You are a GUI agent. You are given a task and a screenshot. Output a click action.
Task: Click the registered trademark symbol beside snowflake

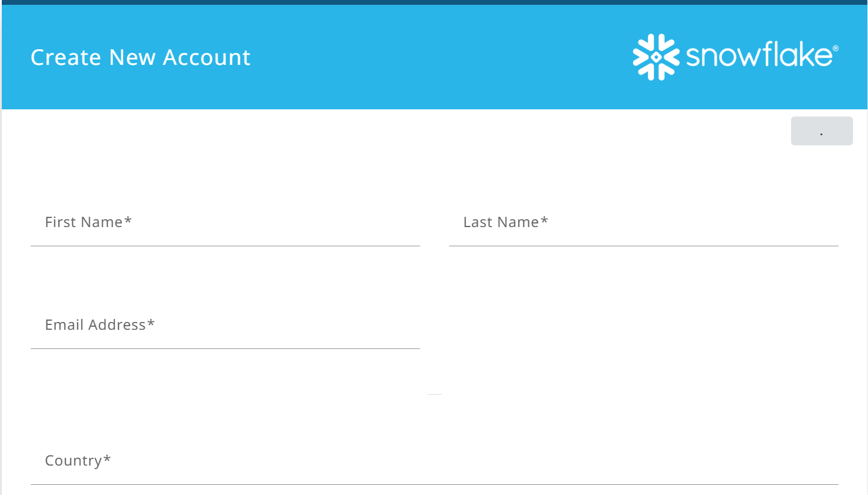point(835,48)
